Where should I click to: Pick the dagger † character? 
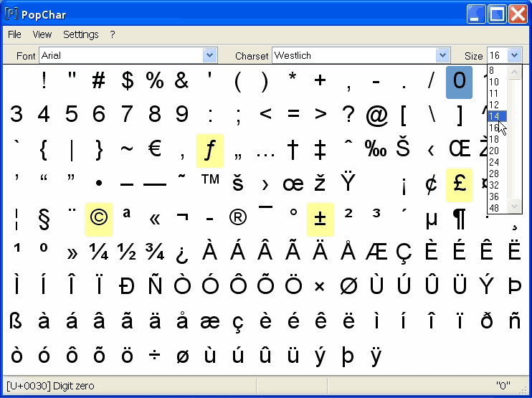[x=293, y=151]
